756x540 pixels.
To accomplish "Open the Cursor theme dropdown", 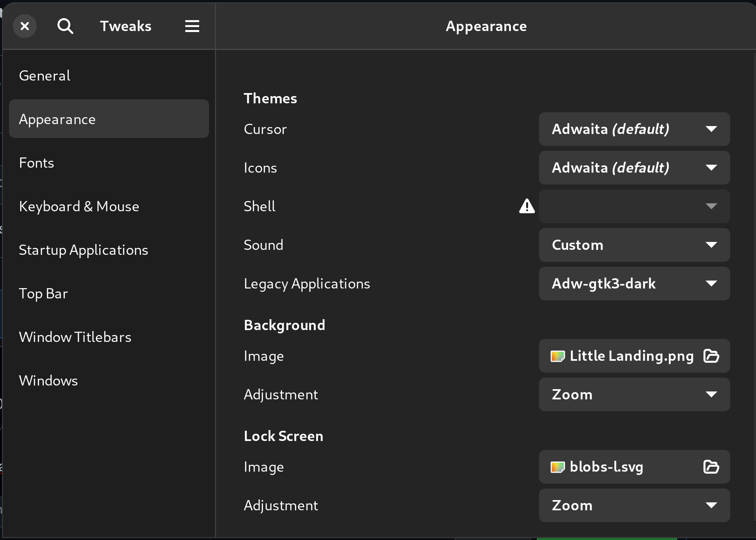I will (633, 129).
